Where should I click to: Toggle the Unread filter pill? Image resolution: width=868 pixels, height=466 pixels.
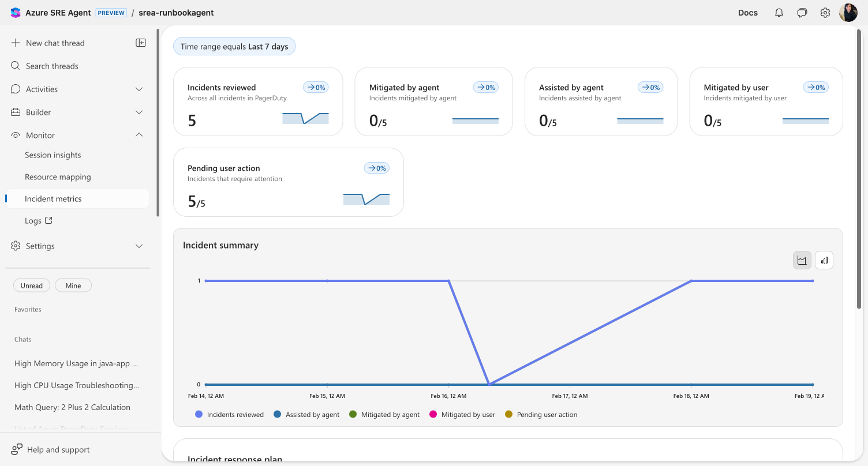[31, 285]
